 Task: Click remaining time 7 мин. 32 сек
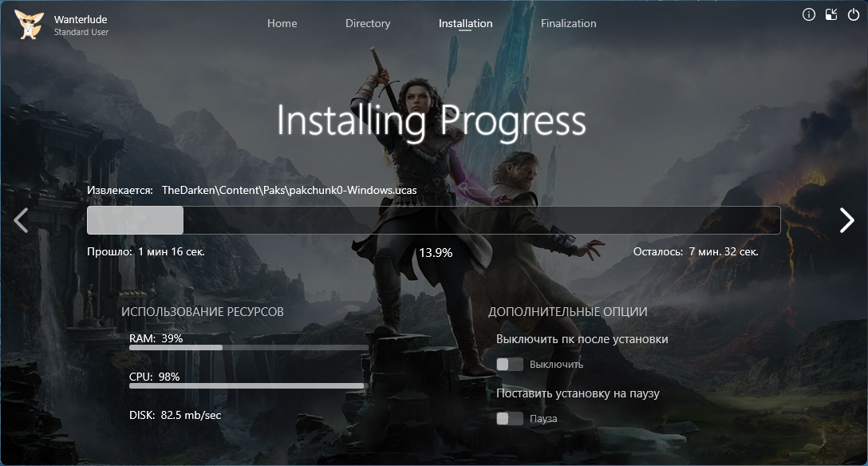[724, 252]
